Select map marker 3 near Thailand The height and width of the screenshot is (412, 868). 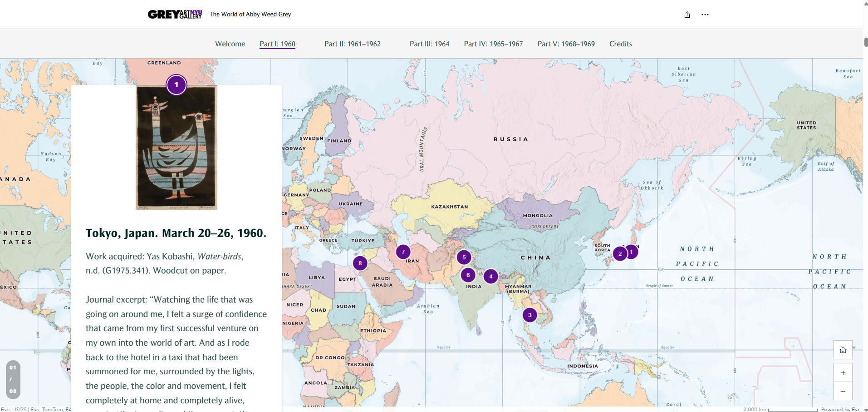[x=530, y=315]
